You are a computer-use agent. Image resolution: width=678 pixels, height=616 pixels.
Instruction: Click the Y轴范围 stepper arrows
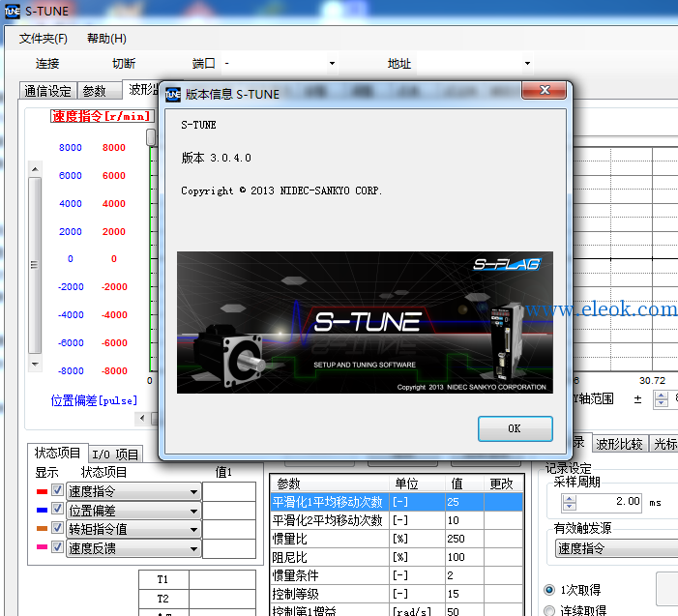pyautogui.click(x=662, y=399)
